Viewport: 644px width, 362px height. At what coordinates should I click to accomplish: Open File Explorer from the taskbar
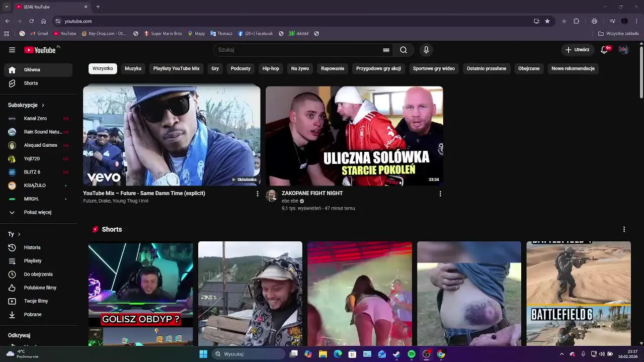click(x=323, y=354)
